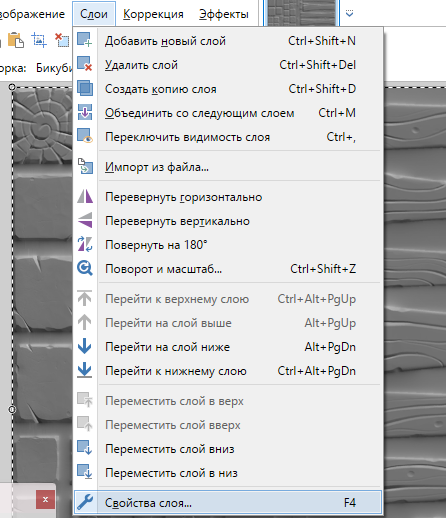Choose Перевернуть горизонтально
Viewport: 446px width, 518px height.
click(x=228, y=197)
